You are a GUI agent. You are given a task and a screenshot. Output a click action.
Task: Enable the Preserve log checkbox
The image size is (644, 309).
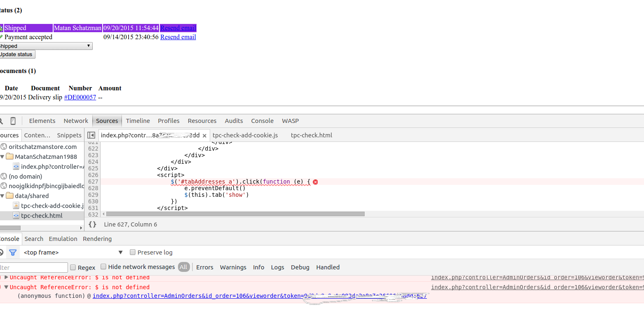click(x=133, y=252)
